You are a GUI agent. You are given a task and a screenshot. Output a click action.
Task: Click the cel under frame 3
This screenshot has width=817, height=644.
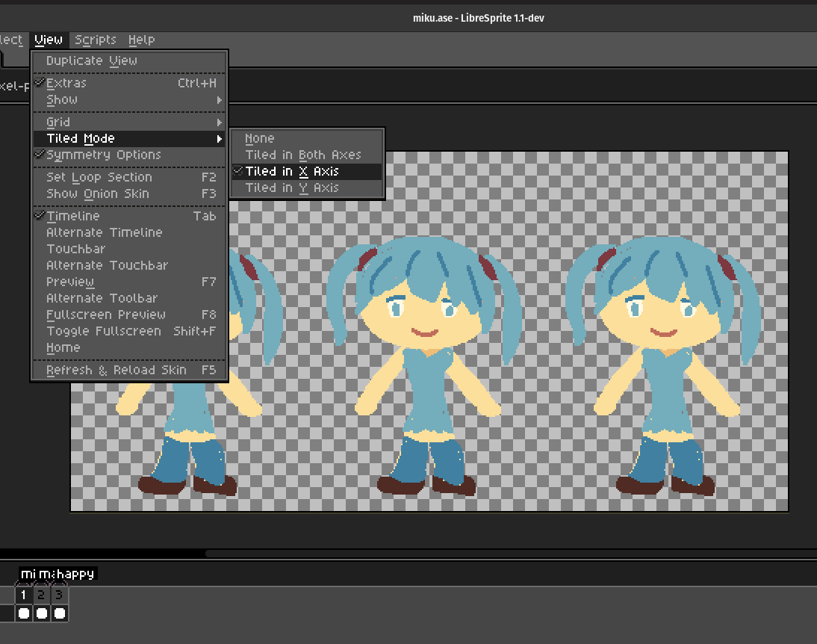tap(60, 613)
